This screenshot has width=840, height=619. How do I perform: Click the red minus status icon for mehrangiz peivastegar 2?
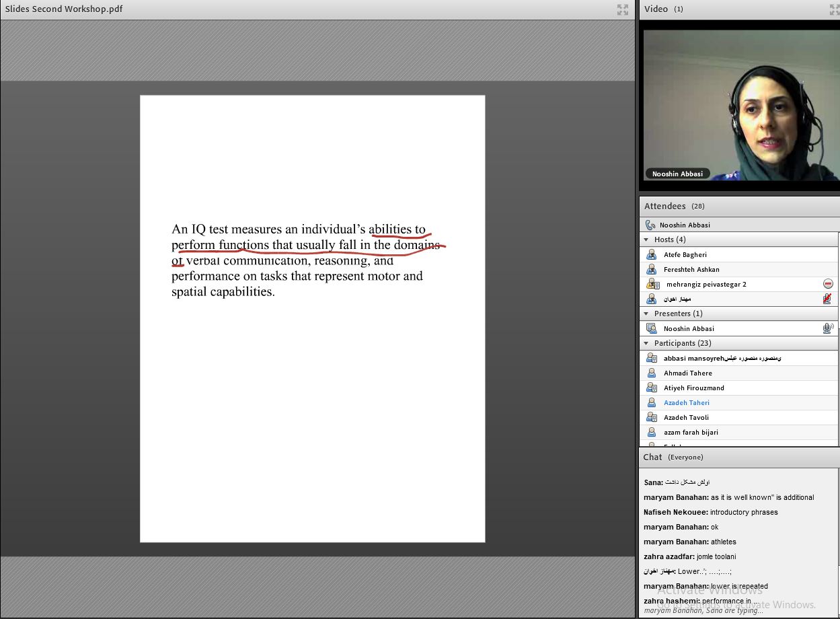coord(828,284)
